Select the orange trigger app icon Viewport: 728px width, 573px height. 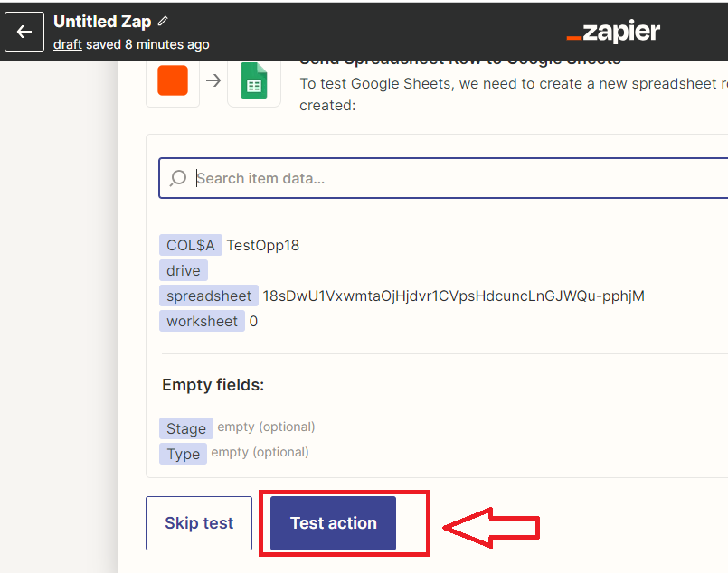pyautogui.click(x=173, y=80)
